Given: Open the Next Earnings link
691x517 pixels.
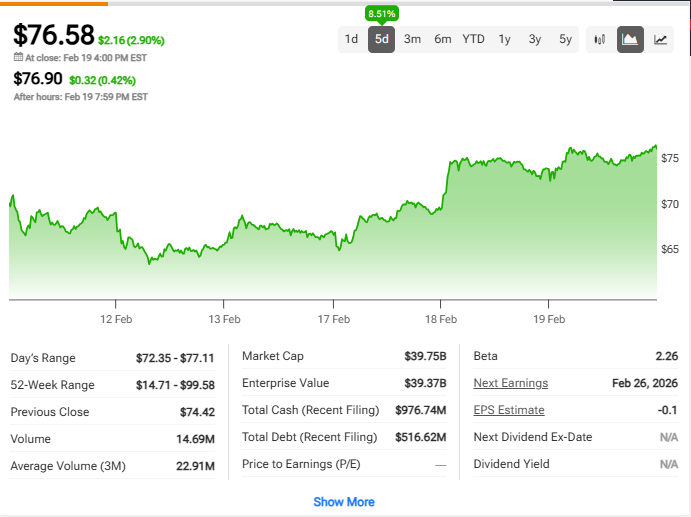Looking at the screenshot, I should [510, 383].
